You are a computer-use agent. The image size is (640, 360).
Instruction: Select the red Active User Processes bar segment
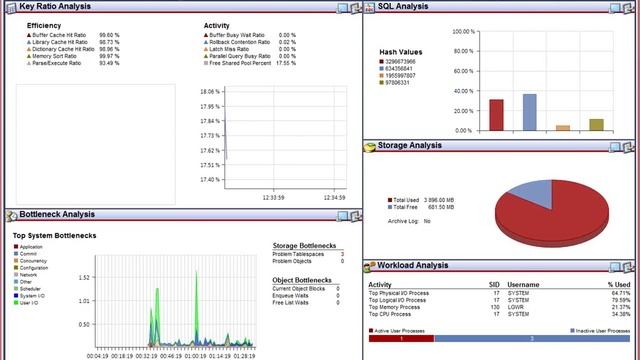[401, 338]
